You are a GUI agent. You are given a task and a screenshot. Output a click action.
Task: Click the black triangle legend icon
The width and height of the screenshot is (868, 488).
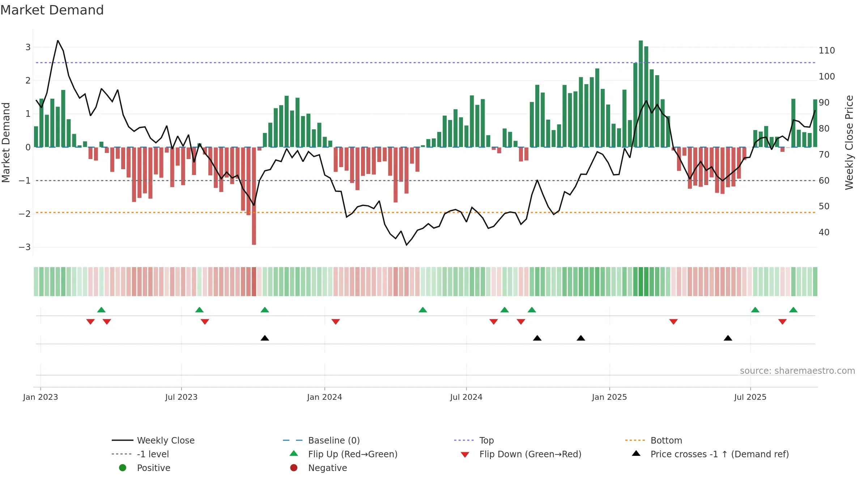[636, 453]
